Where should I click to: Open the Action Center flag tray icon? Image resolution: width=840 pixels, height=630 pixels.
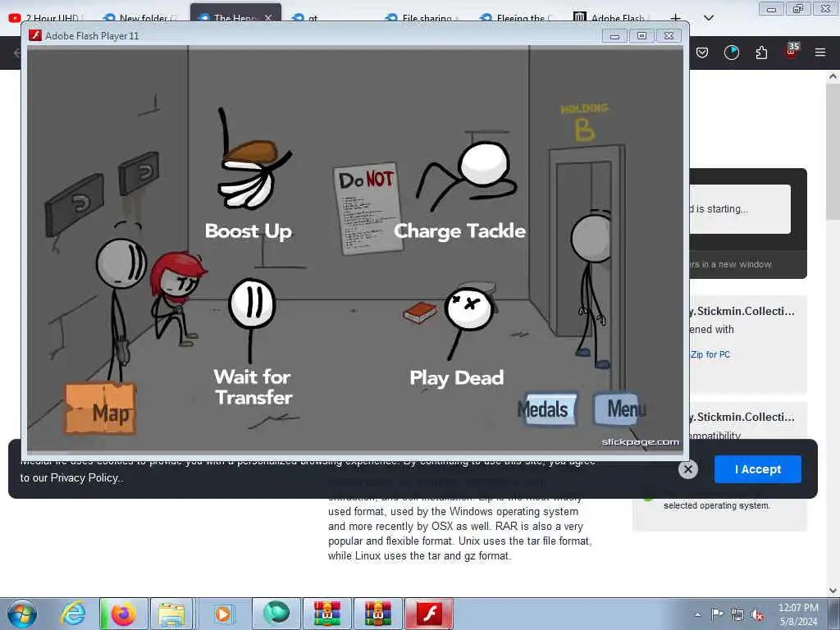click(x=717, y=614)
